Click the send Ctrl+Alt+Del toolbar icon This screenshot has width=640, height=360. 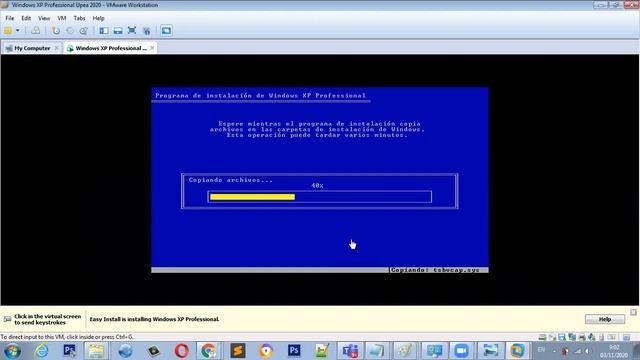36,31
